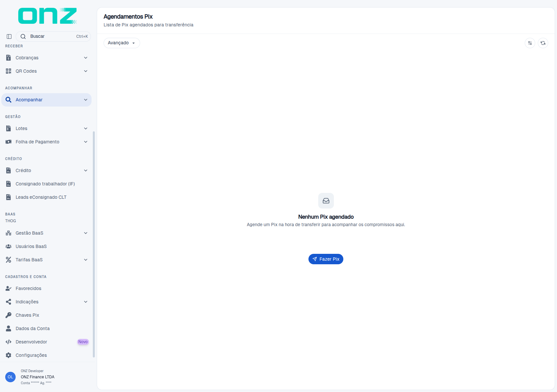
Task: Open the filter settings sliders icon
Action: (x=530, y=43)
